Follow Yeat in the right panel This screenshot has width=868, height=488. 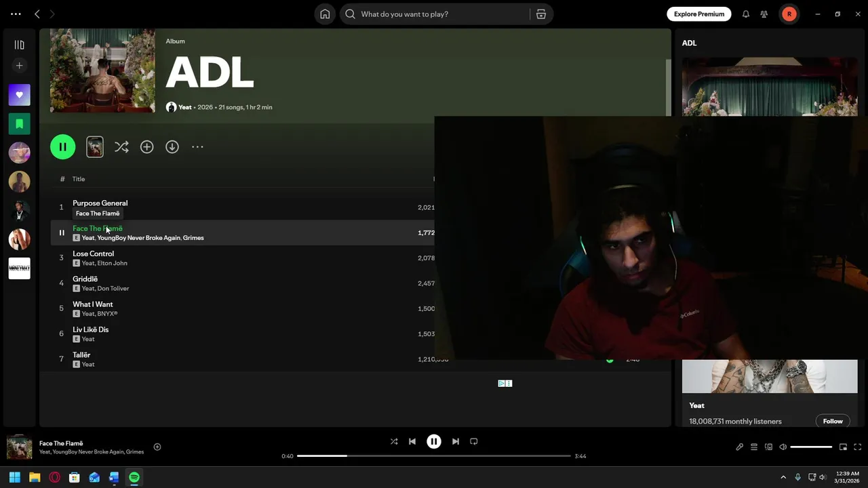pos(833,422)
